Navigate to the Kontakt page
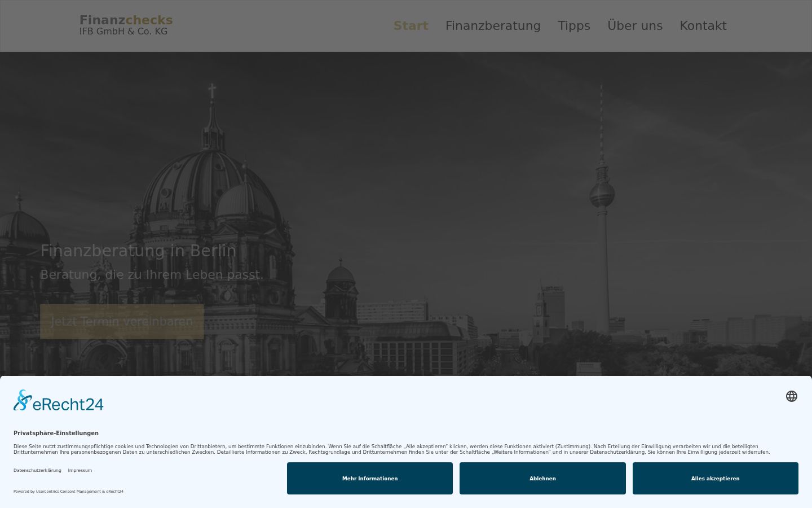 703,26
